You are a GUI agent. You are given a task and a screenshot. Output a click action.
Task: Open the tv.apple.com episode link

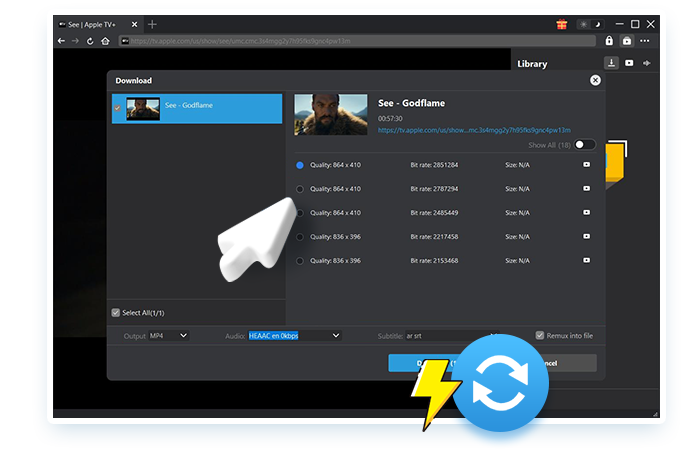tap(474, 130)
